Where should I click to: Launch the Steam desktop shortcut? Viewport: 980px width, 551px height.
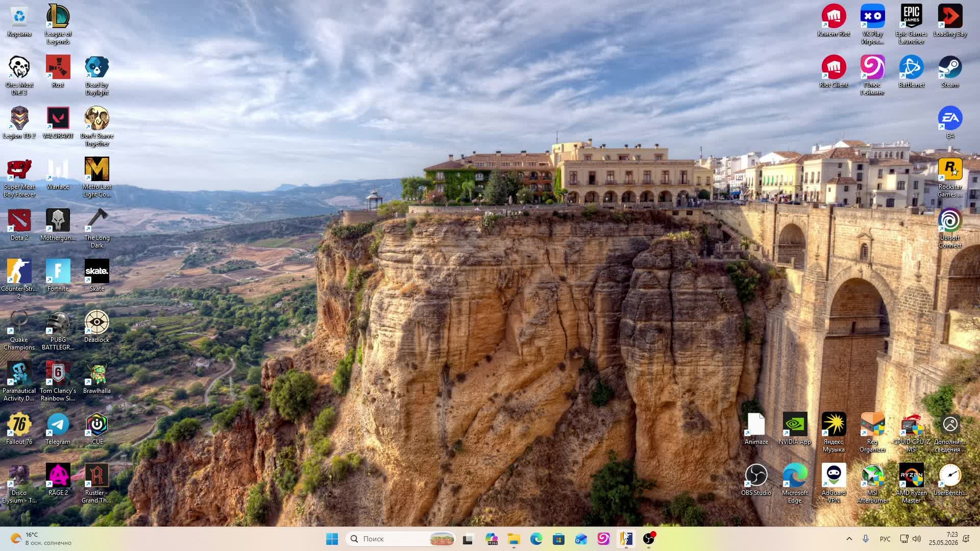tap(950, 72)
